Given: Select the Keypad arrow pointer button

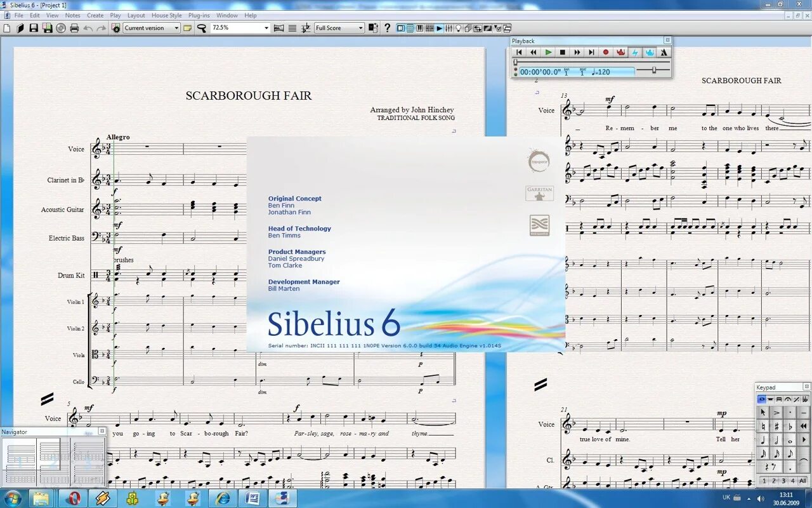Looking at the screenshot, I should pos(763,413).
